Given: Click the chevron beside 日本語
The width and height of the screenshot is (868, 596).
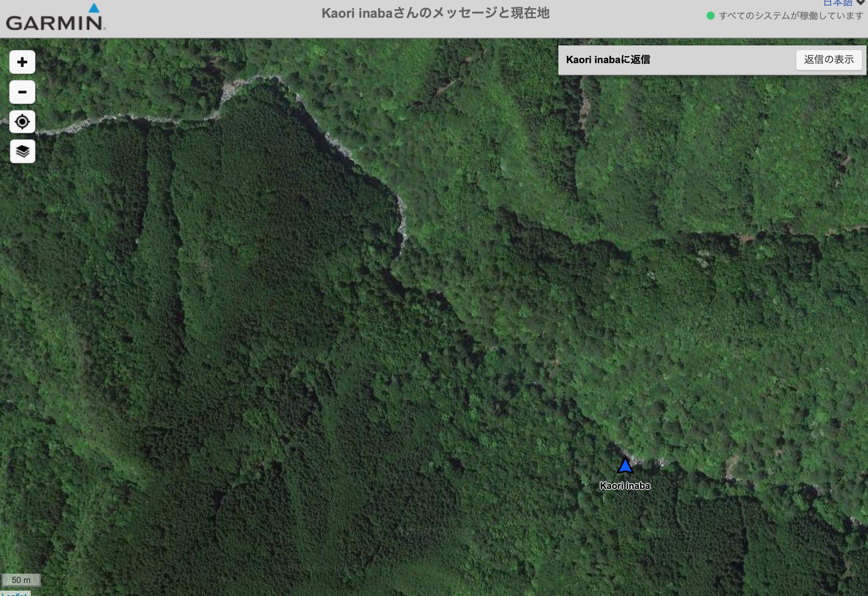Looking at the screenshot, I should [x=860, y=2].
